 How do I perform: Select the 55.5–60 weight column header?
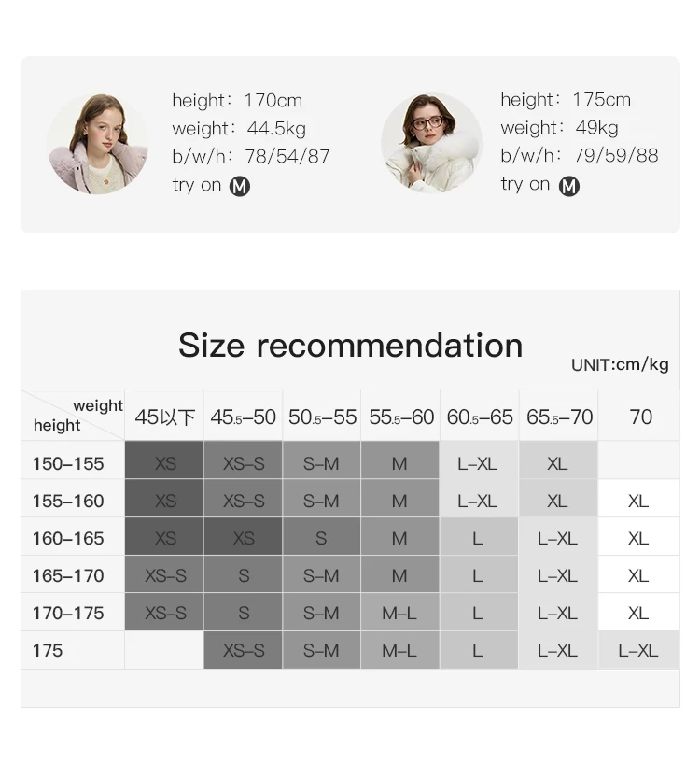coord(400,417)
